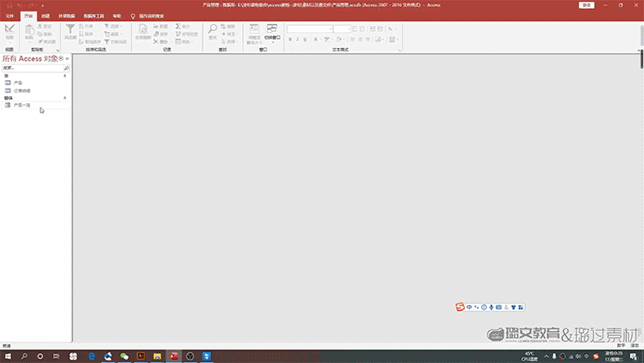Toggle Bold formatting
Image resolution: width=644 pixels, height=363 pixels.
(290, 39)
